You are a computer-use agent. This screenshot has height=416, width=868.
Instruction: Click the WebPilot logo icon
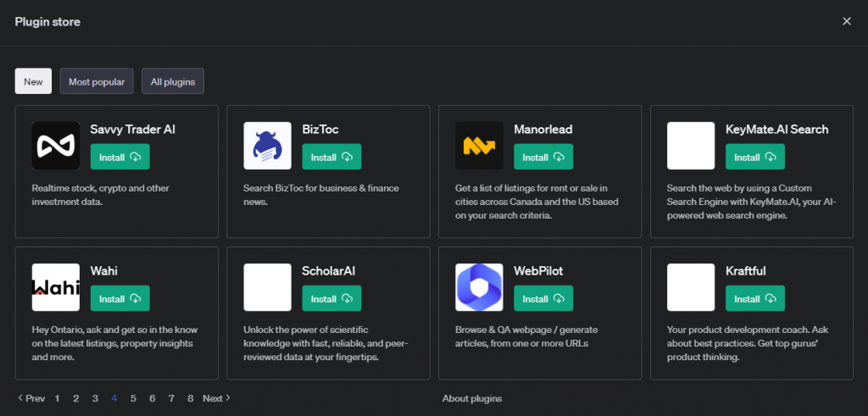point(479,287)
